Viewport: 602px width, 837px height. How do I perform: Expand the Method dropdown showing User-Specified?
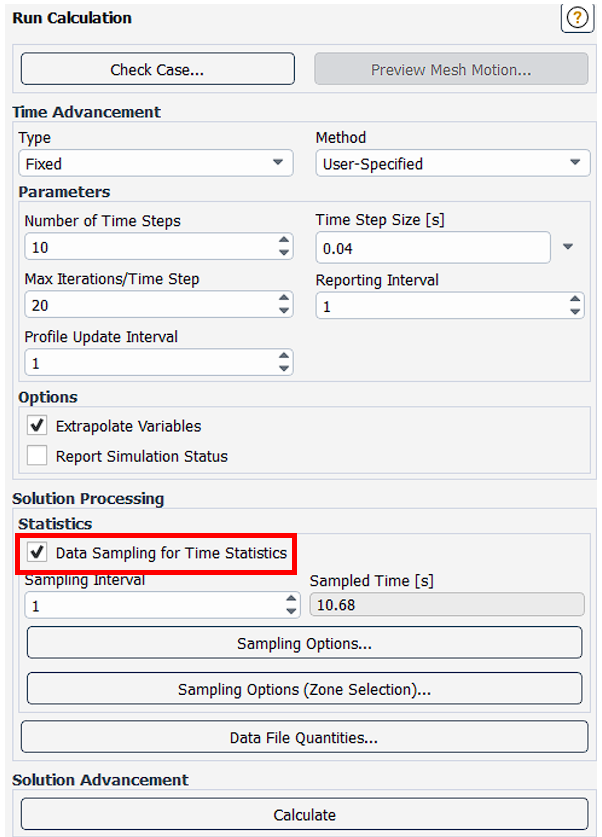coord(451,163)
